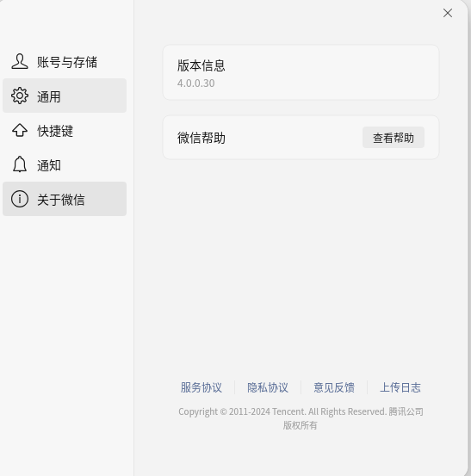
Task: Open the 账号与存储 settings tab
Action: (x=65, y=62)
